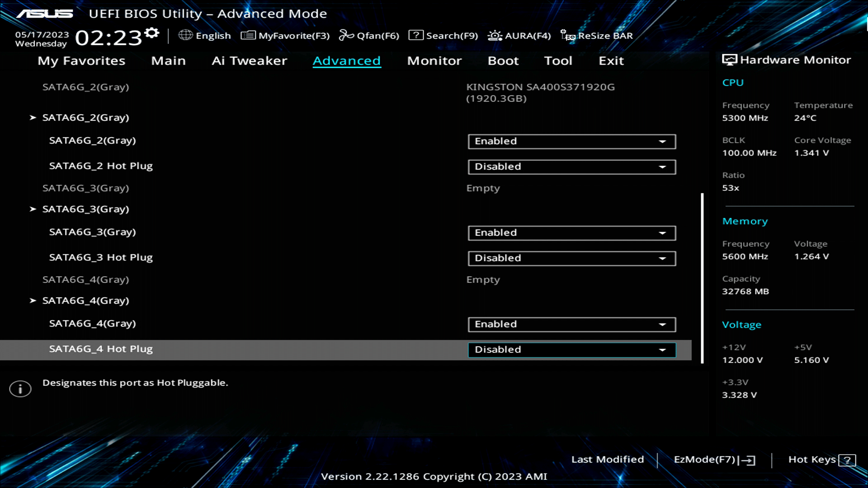Disable the SATA6G_2(Gray) port

point(571,141)
